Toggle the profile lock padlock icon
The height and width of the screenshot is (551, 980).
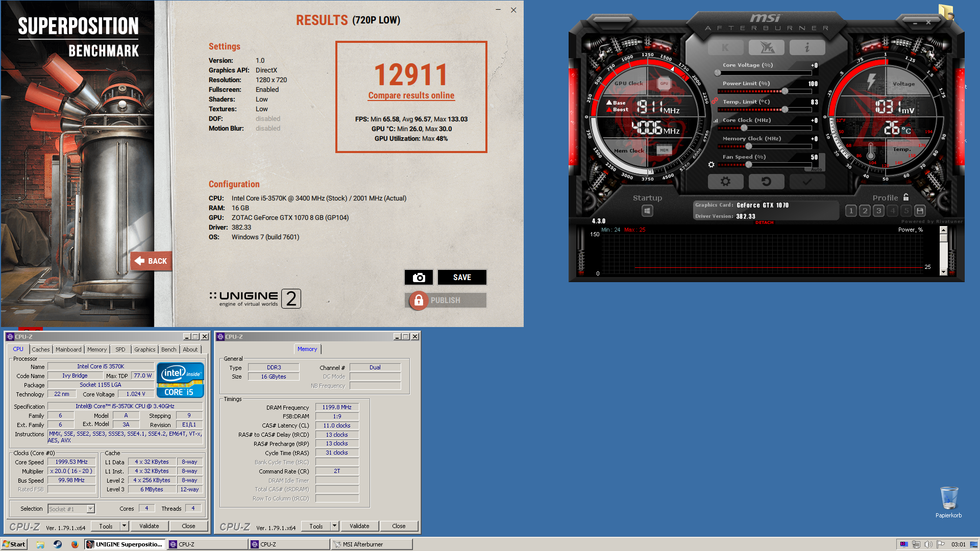click(x=906, y=197)
